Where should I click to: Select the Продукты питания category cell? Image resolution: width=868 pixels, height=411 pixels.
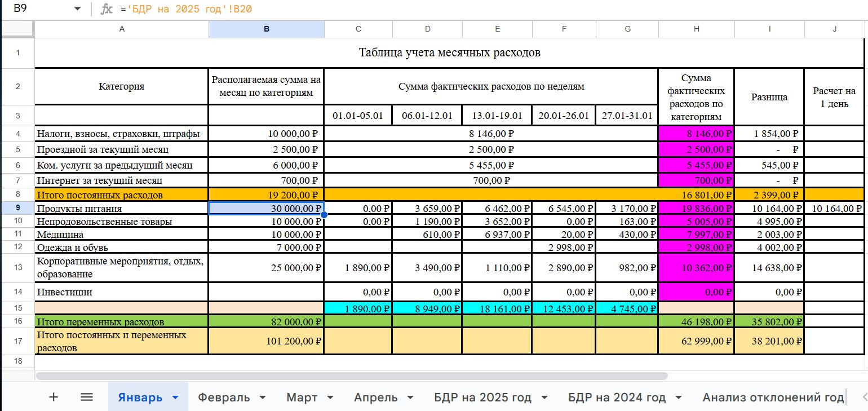point(121,208)
